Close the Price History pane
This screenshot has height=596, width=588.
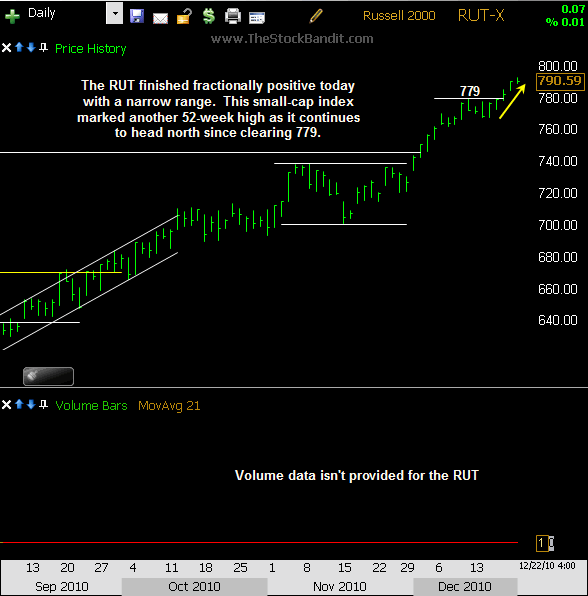pyautogui.click(x=6, y=48)
